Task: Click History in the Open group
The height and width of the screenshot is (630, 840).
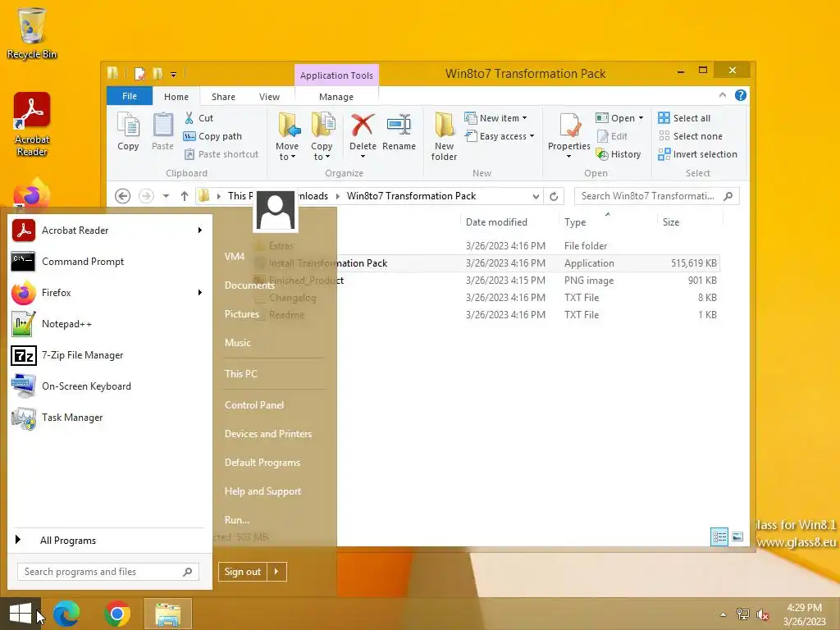Action: (x=619, y=154)
